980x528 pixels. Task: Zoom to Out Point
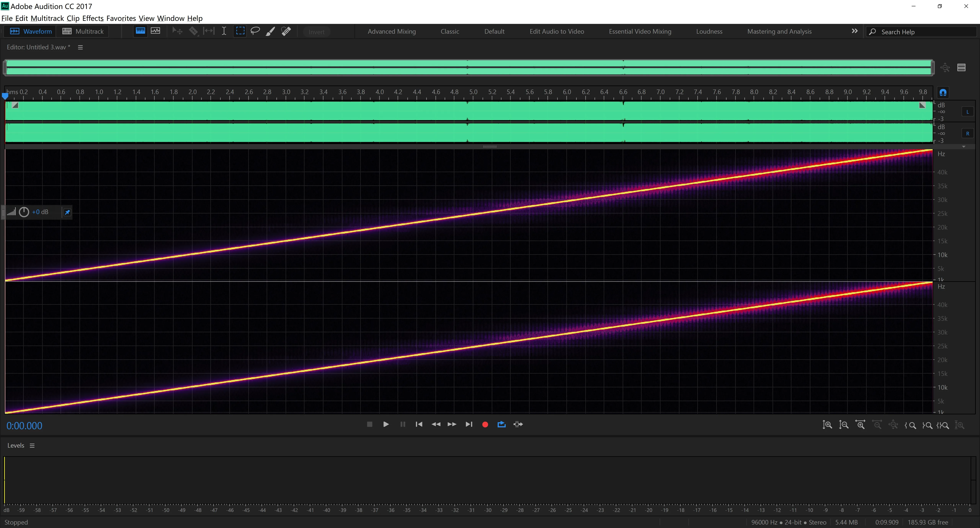pyautogui.click(x=927, y=425)
